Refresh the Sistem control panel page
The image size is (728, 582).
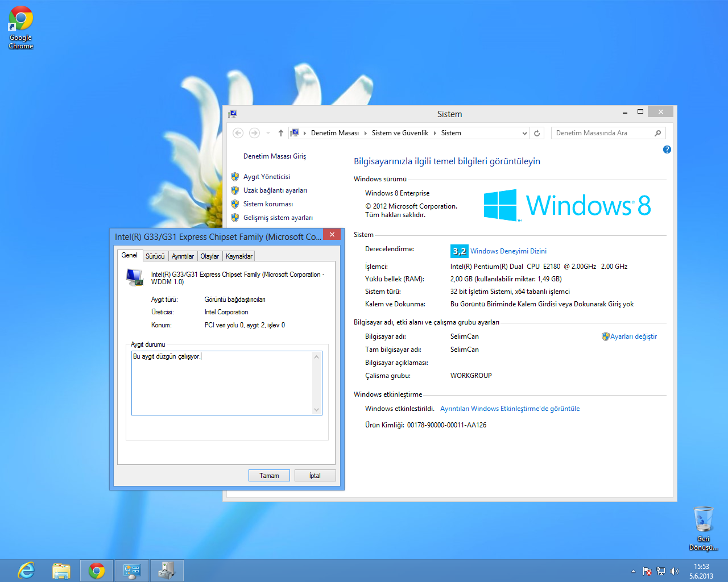point(537,133)
